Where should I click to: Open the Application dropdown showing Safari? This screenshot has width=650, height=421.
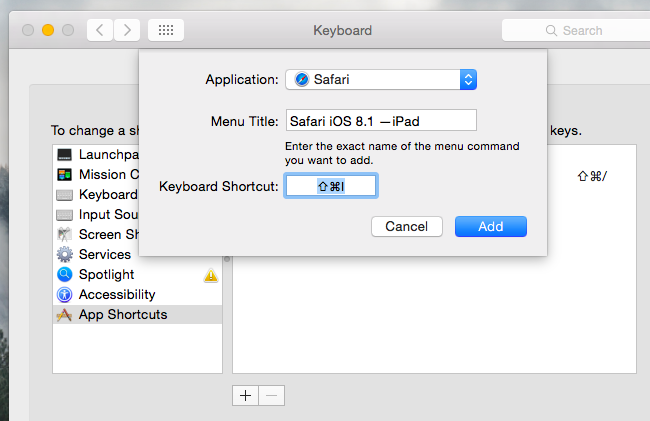coord(381,80)
